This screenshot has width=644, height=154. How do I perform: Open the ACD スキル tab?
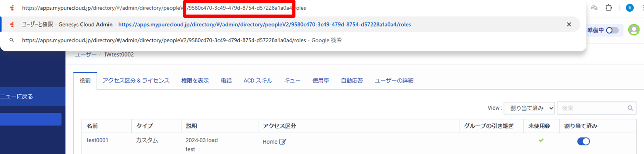258,80
